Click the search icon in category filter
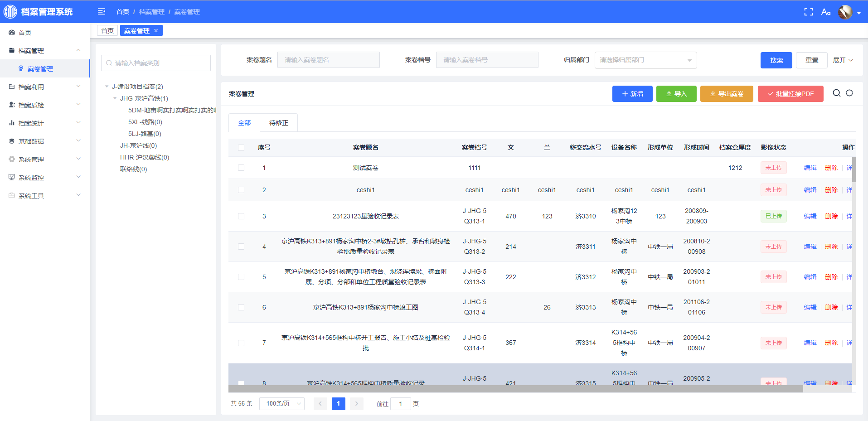 click(x=109, y=63)
